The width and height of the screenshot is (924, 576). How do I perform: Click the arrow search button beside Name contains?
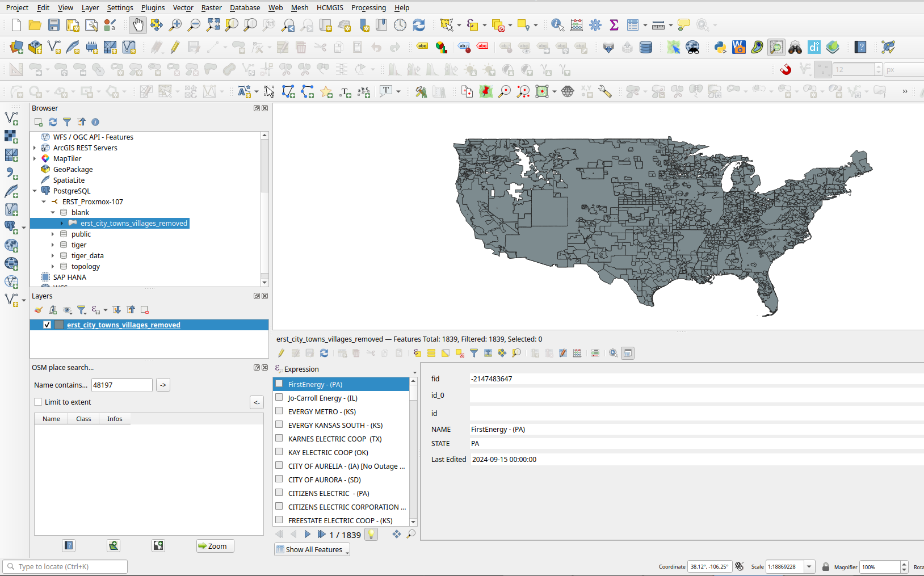[x=163, y=385]
